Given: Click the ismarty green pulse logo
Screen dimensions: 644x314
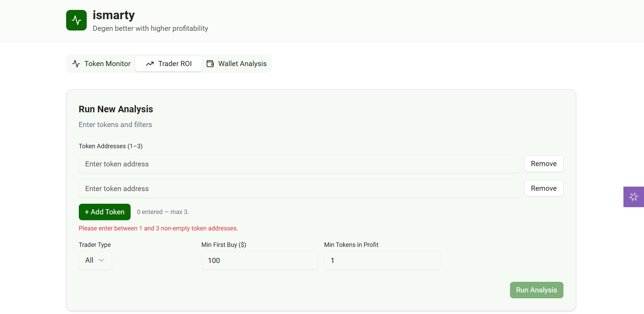Looking at the screenshot, I should click(76, 20).
